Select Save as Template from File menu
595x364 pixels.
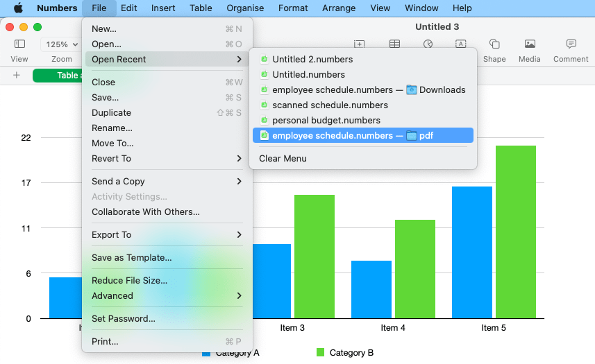(132, 258)
